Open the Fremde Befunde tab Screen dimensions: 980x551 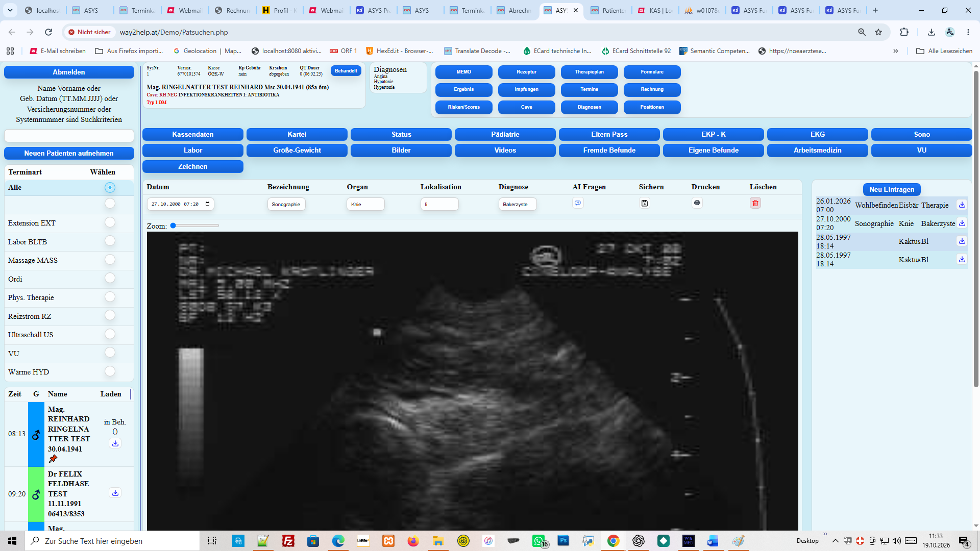click(x=609, y=150)
